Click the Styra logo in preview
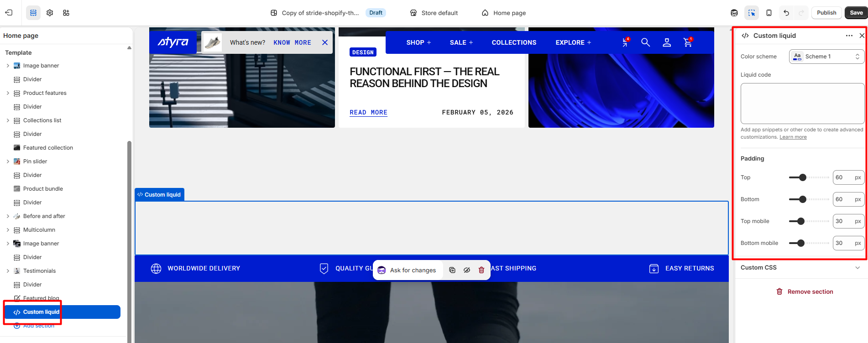This screenshot has height=343, width=868. pyautogui.click(x=173, y=42)
